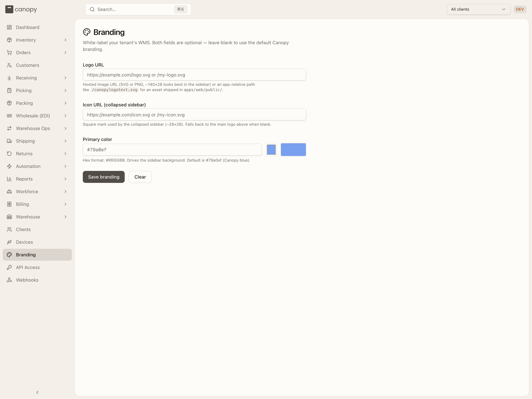Open the Dashboard menu item
The image size is (532, 399).
point(37,27)
